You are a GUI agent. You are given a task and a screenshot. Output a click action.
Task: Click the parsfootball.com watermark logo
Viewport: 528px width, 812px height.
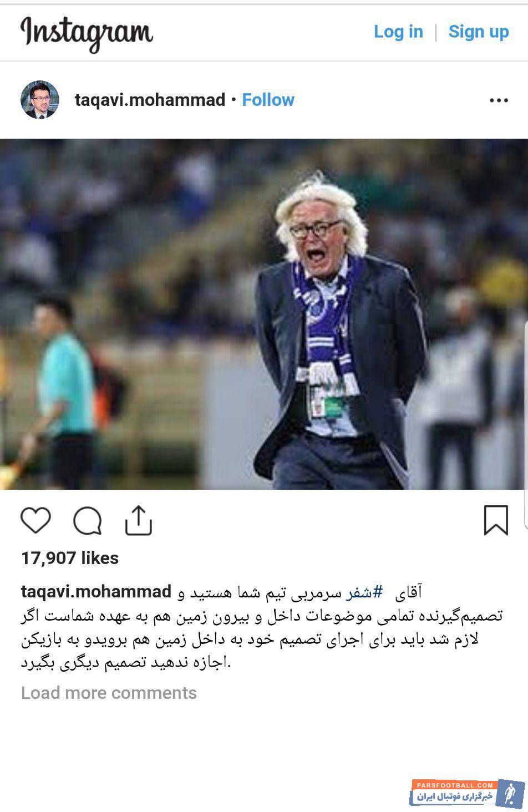(x=468, y=793)
